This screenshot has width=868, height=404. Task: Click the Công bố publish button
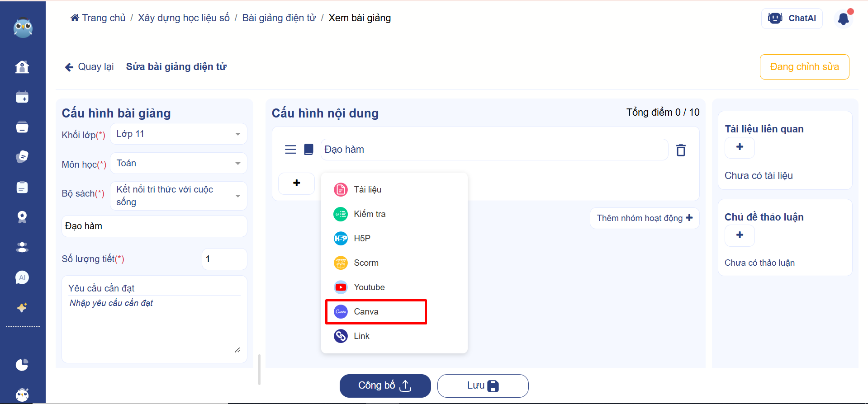(x=385, y=386)
